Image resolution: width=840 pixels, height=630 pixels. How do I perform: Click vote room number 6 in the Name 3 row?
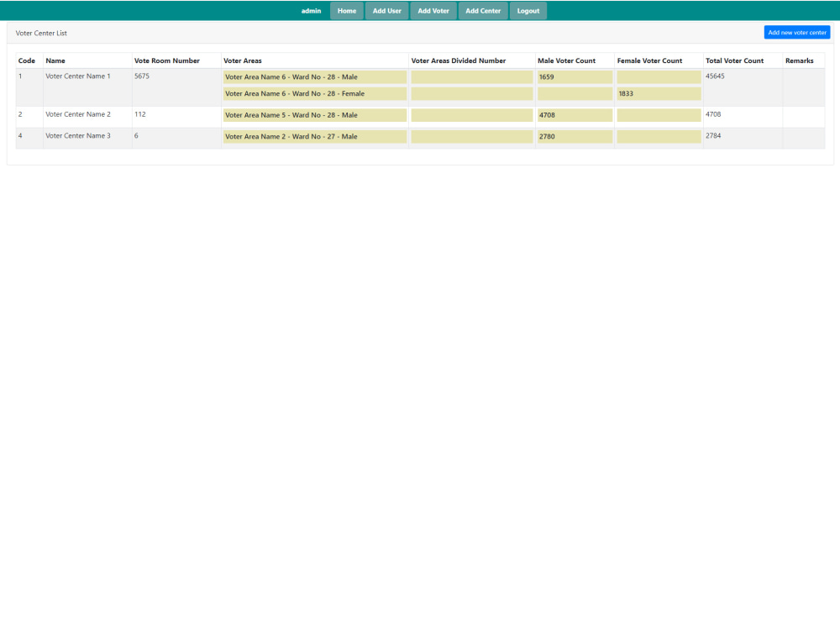(136, 135)
